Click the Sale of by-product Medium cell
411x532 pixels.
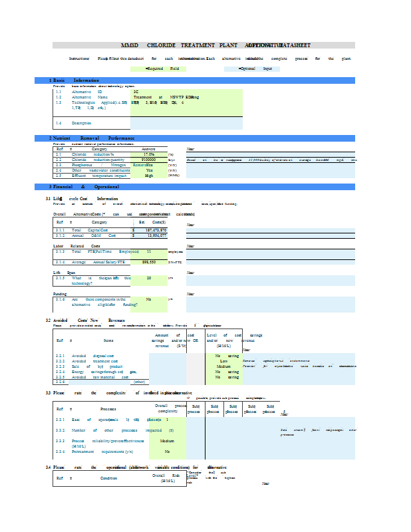223,366
